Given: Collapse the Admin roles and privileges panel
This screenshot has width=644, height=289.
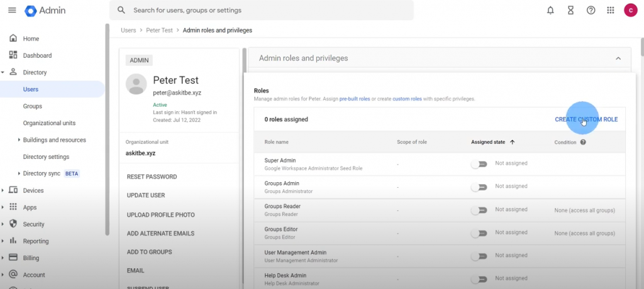Looking at the screenshot, I should (x=618, y=58).
